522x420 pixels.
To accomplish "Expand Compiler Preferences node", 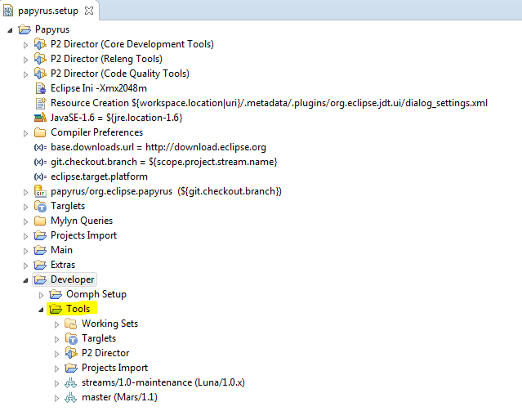I will pyautogui.click(x=25, y=133).
